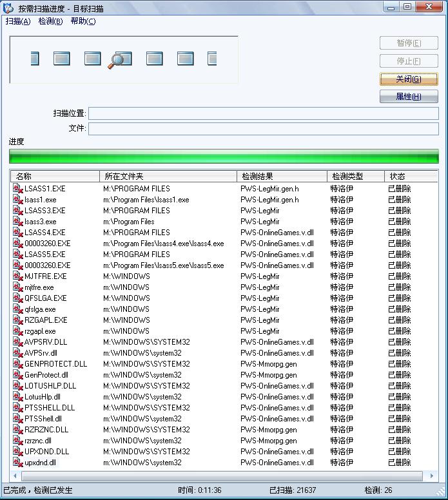Viewport: 448px width, 500px height.
Task: Sort by the 检测结果 column header
Action: coord(282,176)
